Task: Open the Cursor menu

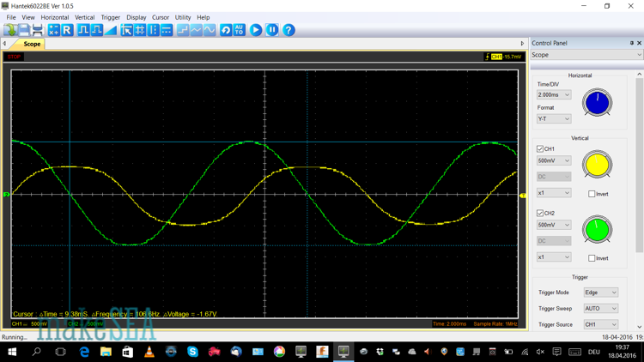Action: [161, 18]
